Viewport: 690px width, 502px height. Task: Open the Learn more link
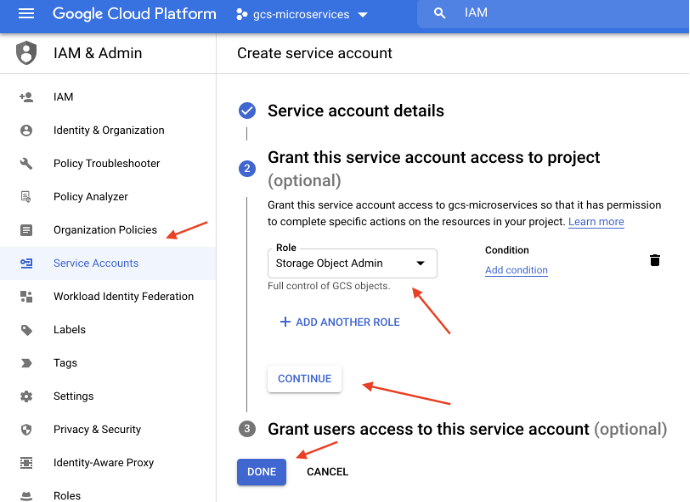point(596,221)
